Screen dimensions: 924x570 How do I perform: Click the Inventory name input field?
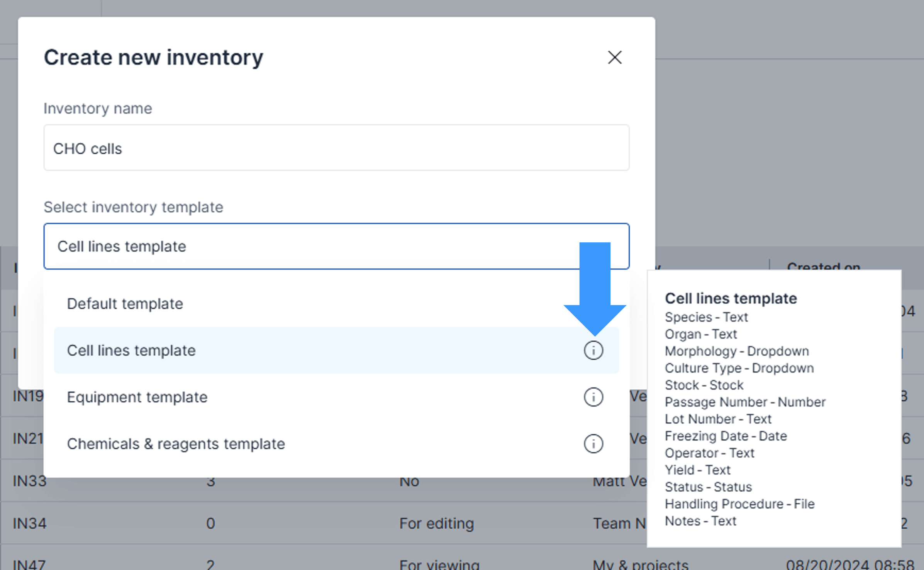click(x=336, y=148)
